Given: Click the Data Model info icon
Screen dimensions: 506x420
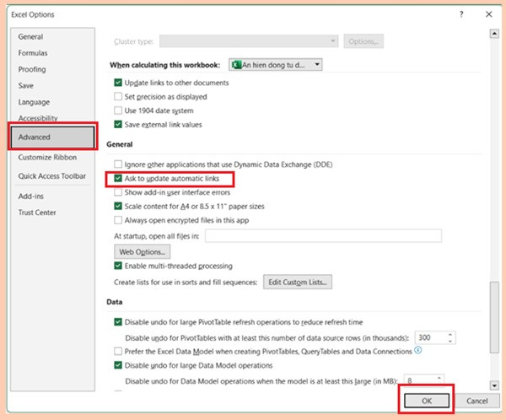Looking at the screenshot, I should click(x=418, y=350).
